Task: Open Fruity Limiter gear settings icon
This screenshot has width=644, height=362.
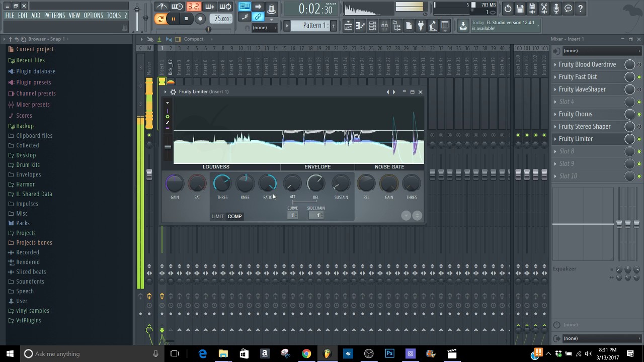Action: pyautogui.click(x=173, y=92)
